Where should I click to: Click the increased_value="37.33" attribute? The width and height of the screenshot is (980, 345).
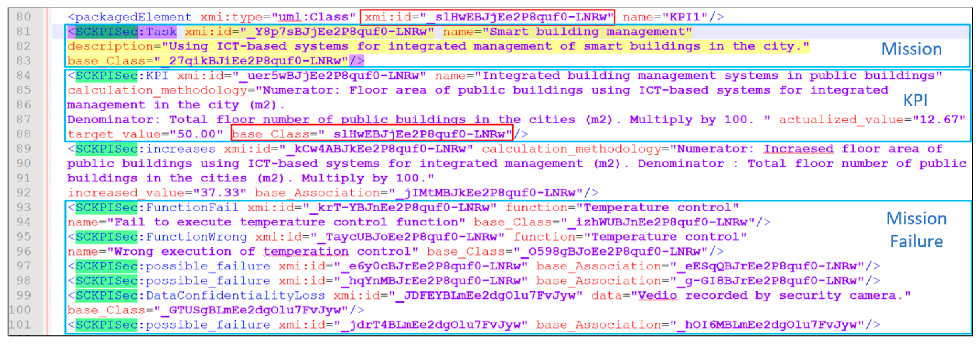coord(157,193)
